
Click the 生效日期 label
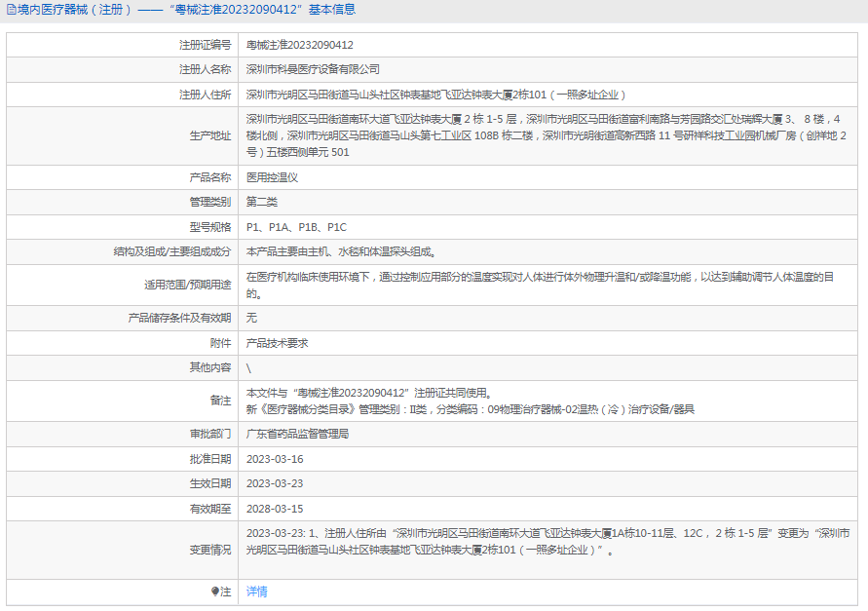pos(209,483)
